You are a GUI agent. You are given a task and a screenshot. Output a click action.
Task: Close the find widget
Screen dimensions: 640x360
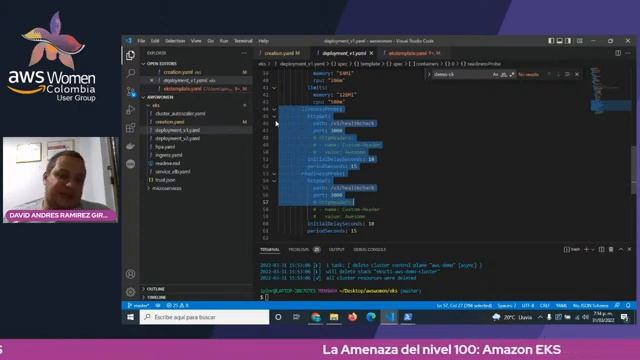point(577,74)
